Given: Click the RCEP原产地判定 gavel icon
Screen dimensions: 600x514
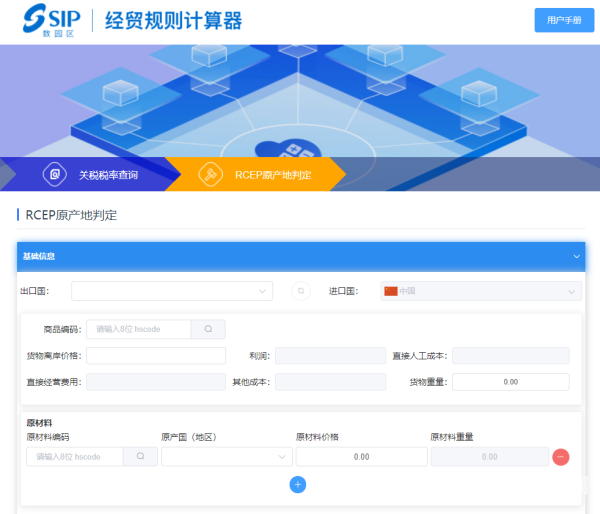Looking at the screenshot, I should (x=210, y=175).
